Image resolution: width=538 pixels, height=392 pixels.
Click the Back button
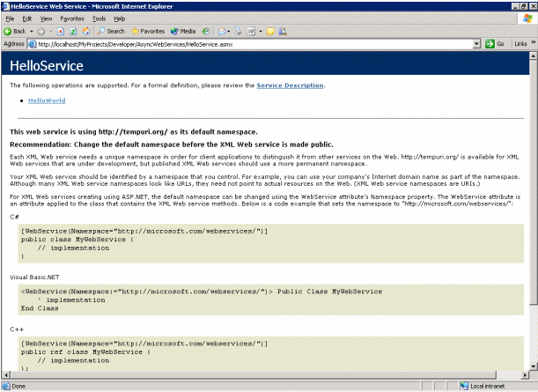click(15, 31)
